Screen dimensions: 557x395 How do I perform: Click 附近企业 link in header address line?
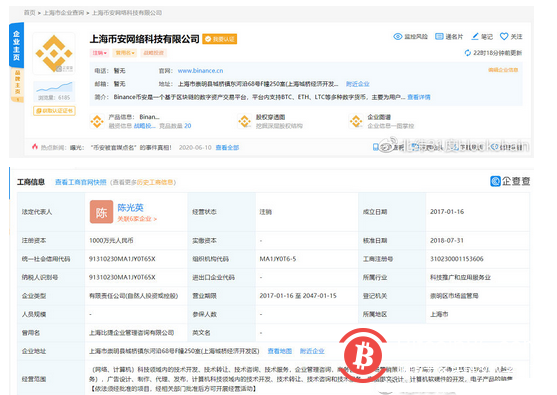tap(358, 84)
